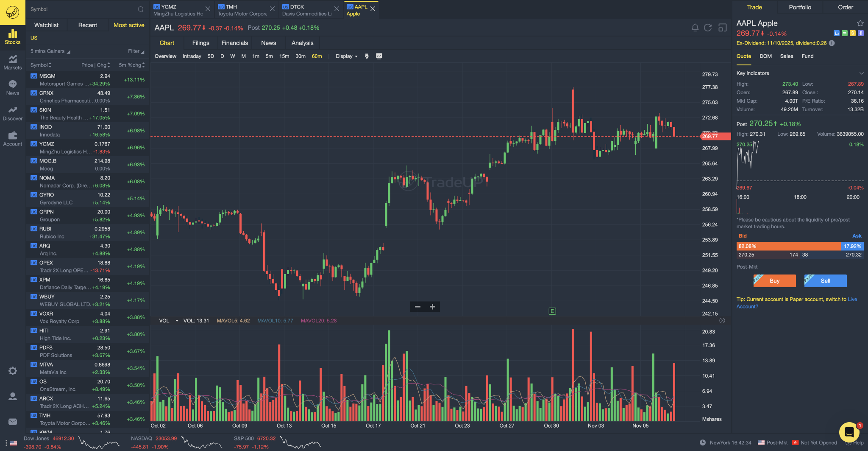Switch watchlist to Most active view

point(128,25)
